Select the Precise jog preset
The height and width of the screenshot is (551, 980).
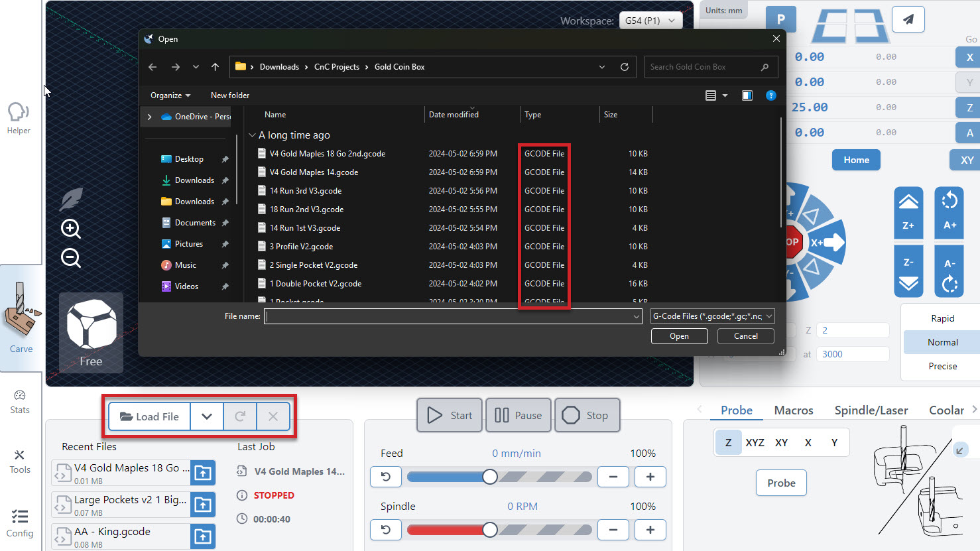(x=942, y=366)
